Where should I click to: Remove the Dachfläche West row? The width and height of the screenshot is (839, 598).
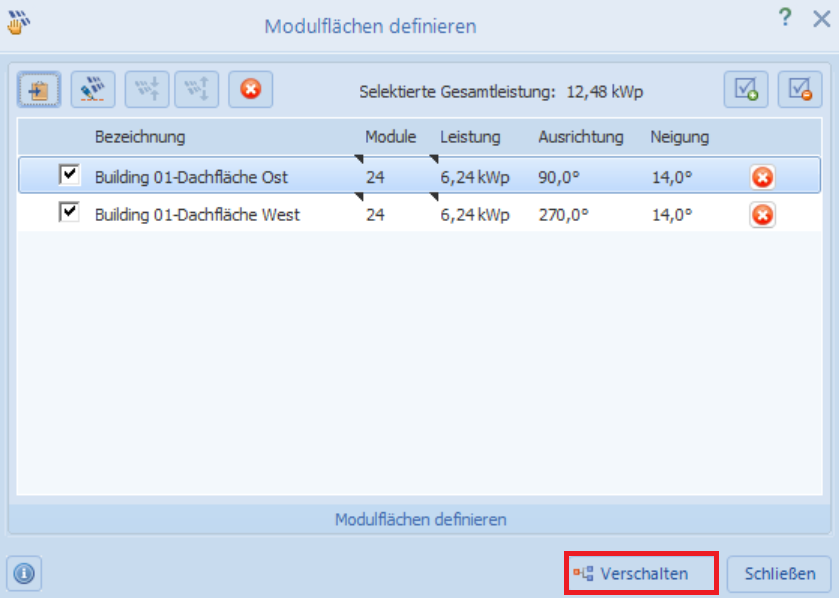coord(762,215)
